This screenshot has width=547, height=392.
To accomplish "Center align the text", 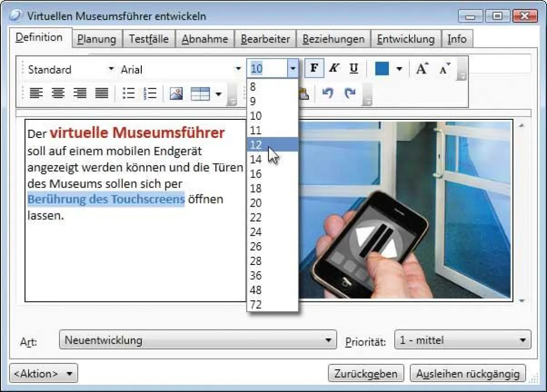I will coord(58,93).
